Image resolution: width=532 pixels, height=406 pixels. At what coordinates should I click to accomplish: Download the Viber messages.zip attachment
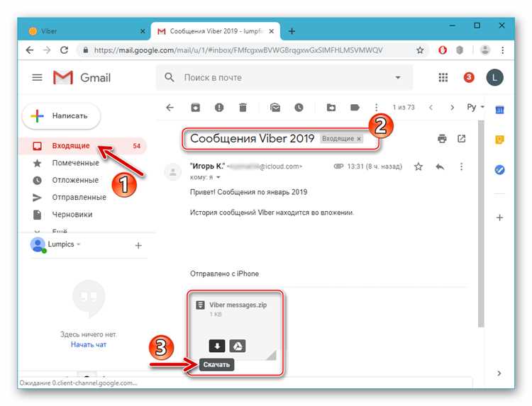217,346
